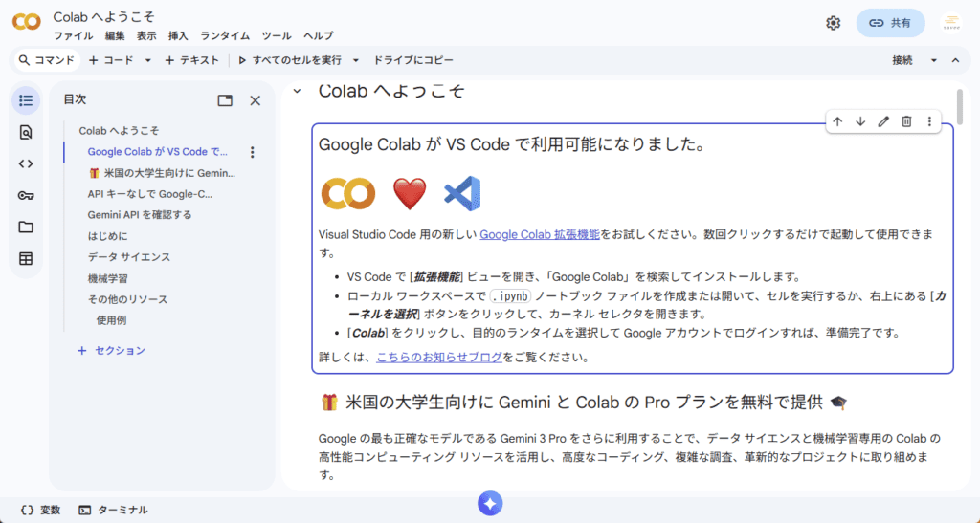Screen dimensions: 980x523
Task: Open the Secrets key icon in sidebar
Action: (26, 195)
